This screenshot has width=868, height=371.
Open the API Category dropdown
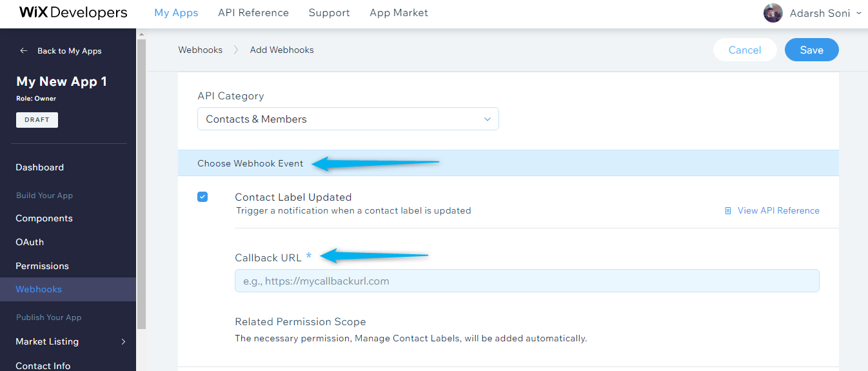(x=348, y=119)
